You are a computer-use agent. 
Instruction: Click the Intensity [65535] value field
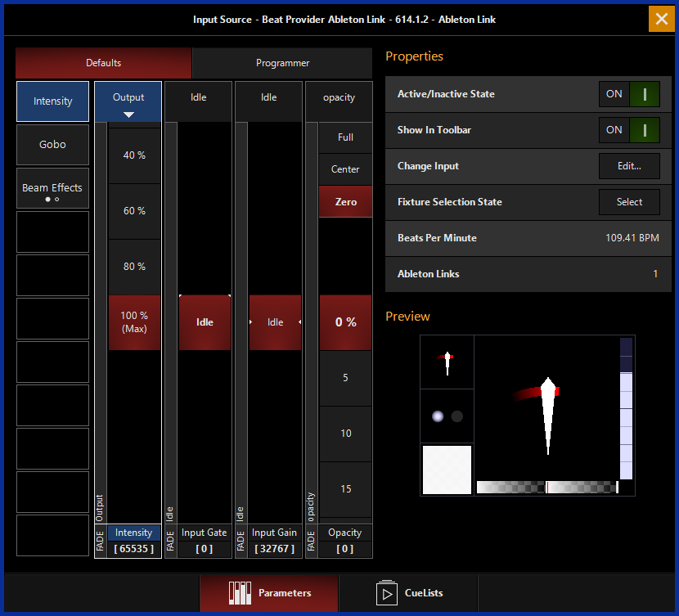click(x=134, y=549)
